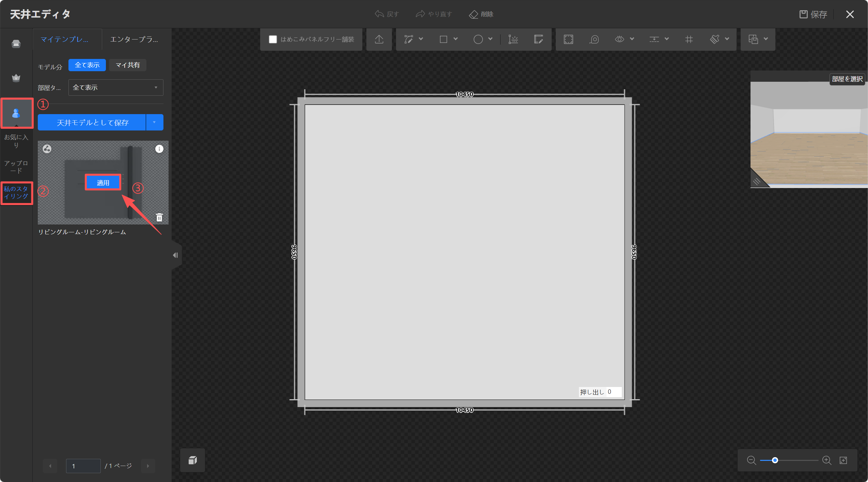The height and width of the screenshot is (482, 868).
Task: Open the 部屋タイプ 全て表示 dropdown
Action: (116, 88)
